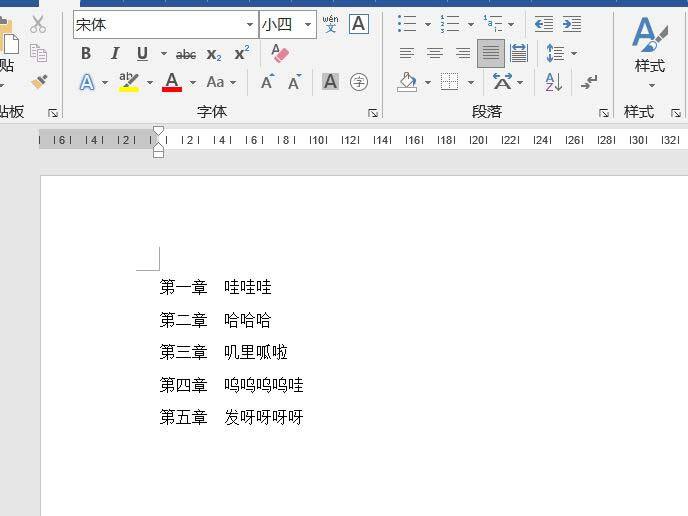Expand borders dropdown arrow
The width and height of the screenshot is (688, 516).
click(x=471, y=82)
